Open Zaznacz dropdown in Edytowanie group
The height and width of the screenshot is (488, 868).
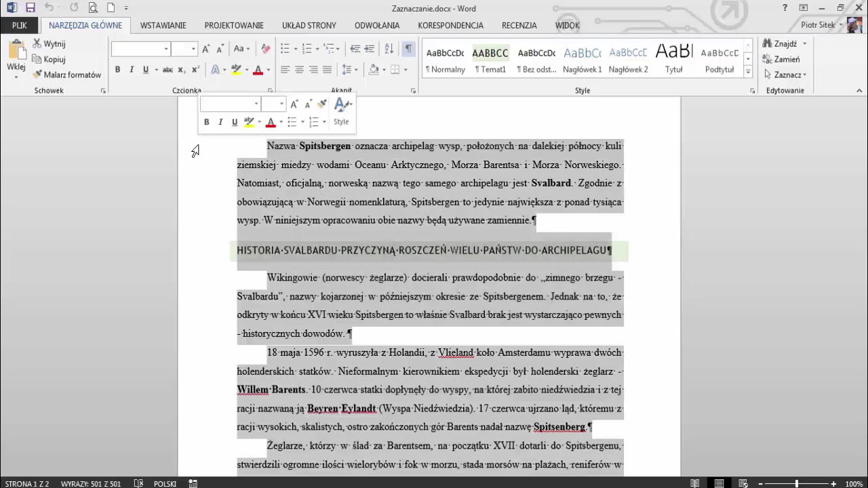tap(785, 75)
